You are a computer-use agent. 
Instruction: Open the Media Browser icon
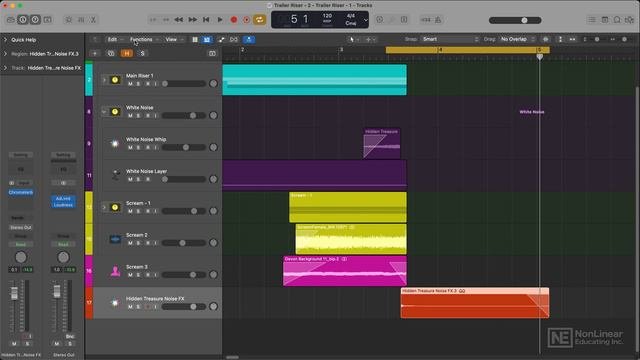630,20
